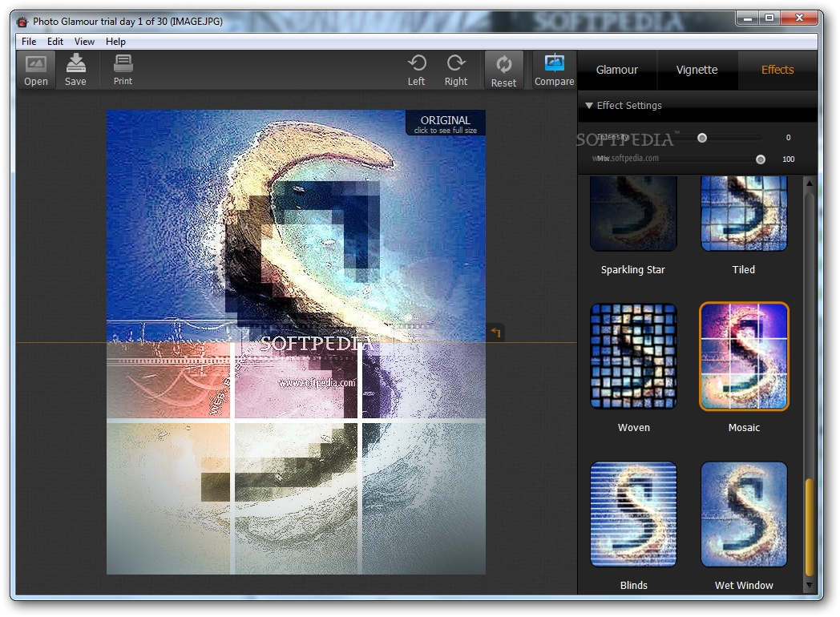The height and width of the screenshot is (617, 840).
Task: Open the File menu
Action: 29,41
